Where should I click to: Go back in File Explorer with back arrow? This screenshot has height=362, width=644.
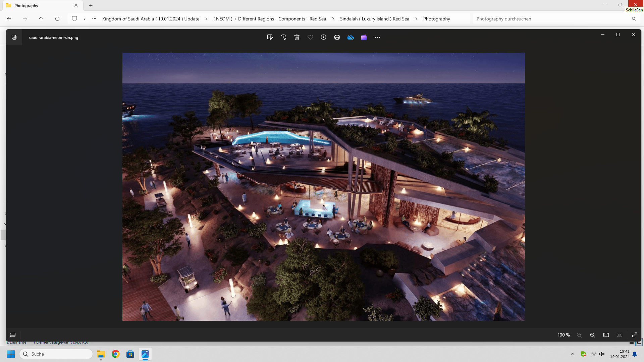tap(9, 19)
